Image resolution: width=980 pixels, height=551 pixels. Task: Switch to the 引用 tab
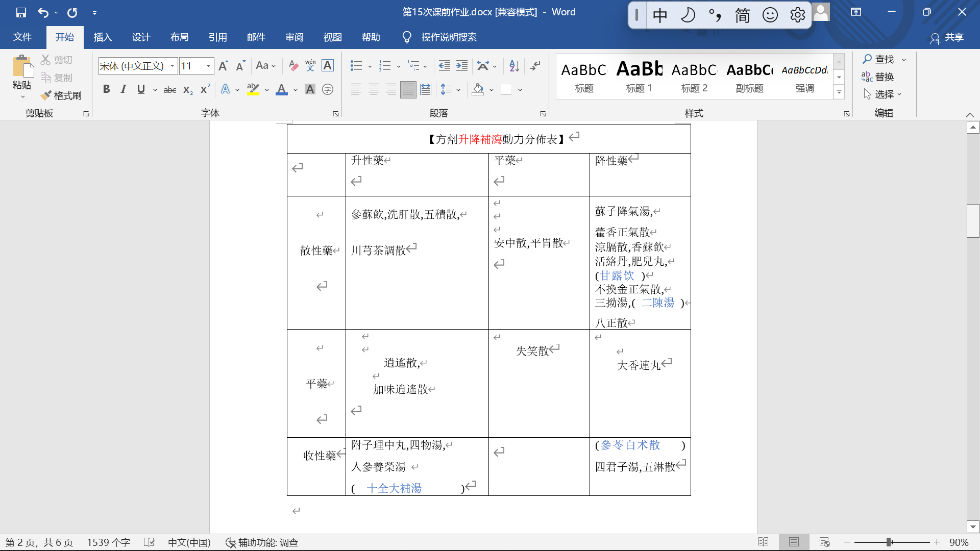[x=217, y=37]
